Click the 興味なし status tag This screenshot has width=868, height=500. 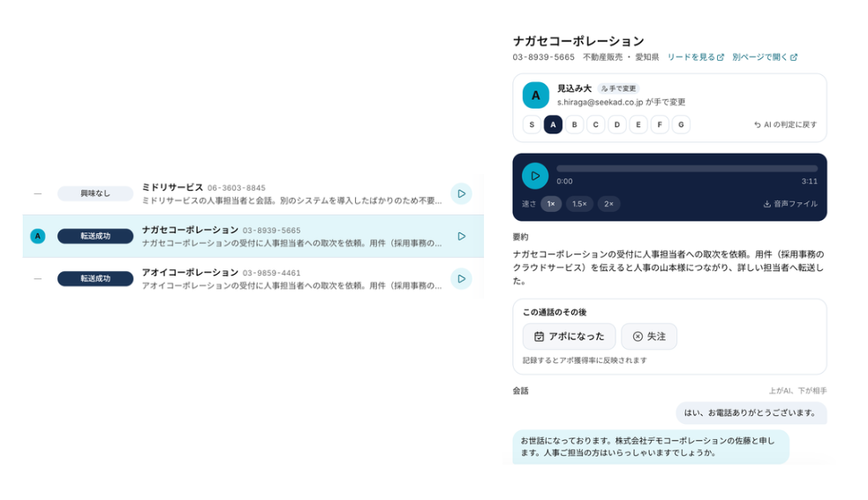(95, 193)
